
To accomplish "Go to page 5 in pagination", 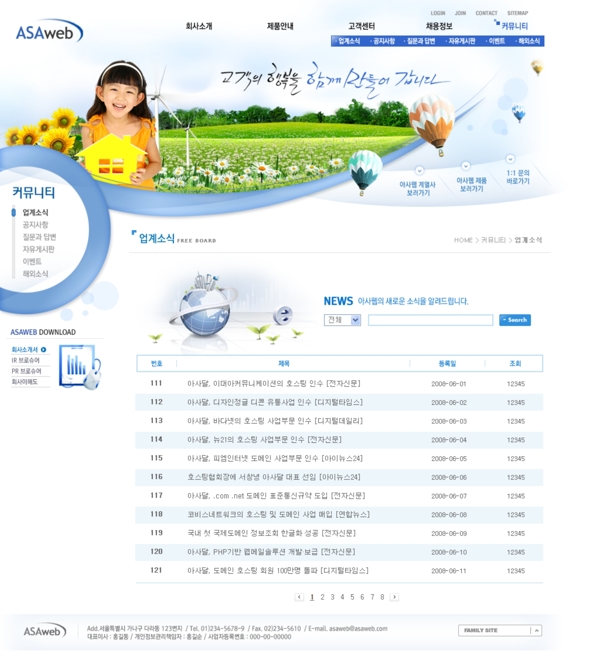I will [x=352, y=597].
